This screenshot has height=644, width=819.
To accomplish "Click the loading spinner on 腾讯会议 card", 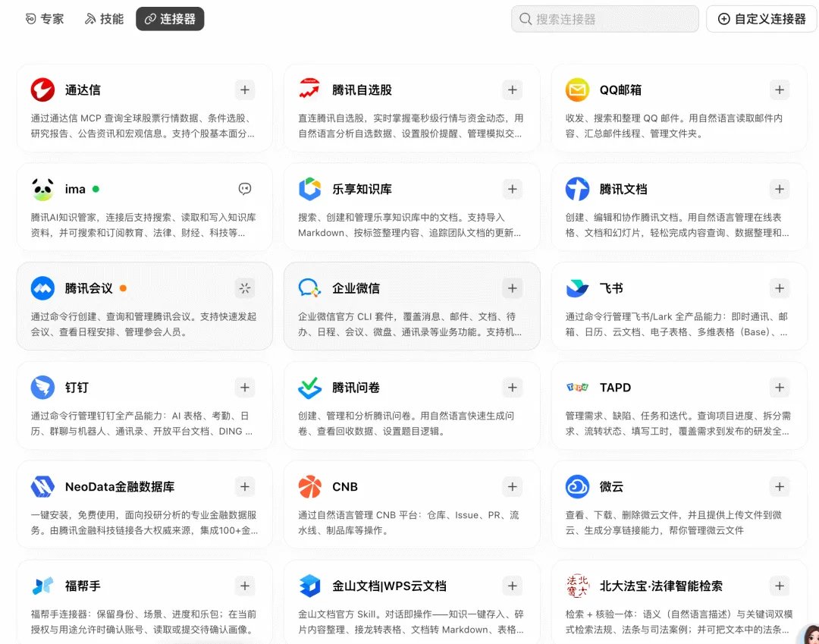I will point(244,288).
